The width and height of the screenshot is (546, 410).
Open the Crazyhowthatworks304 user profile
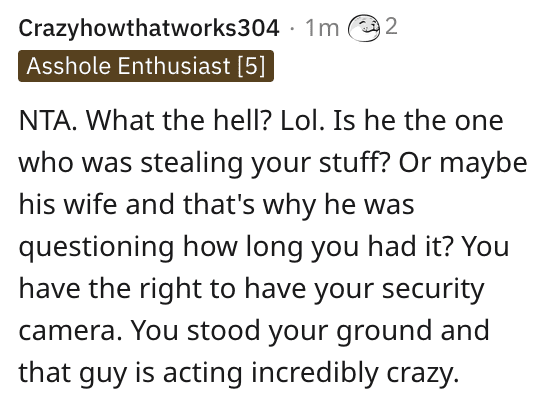149,28
